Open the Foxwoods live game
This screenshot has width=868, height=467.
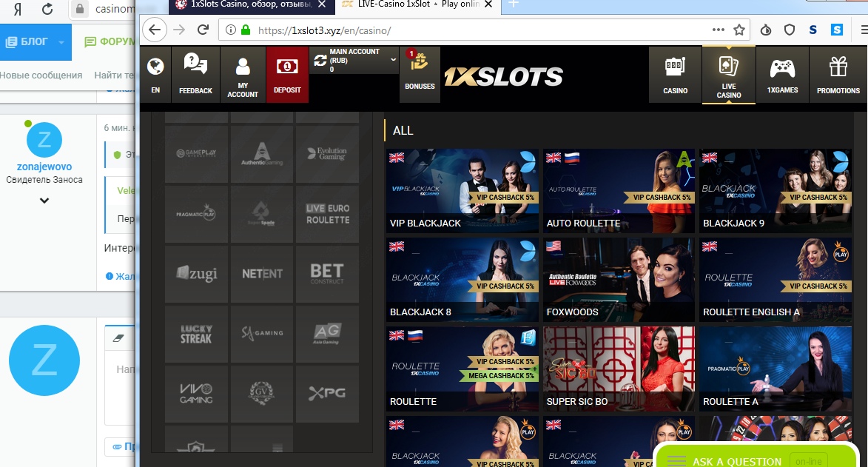pyautogui.click(x=619, y=279)
